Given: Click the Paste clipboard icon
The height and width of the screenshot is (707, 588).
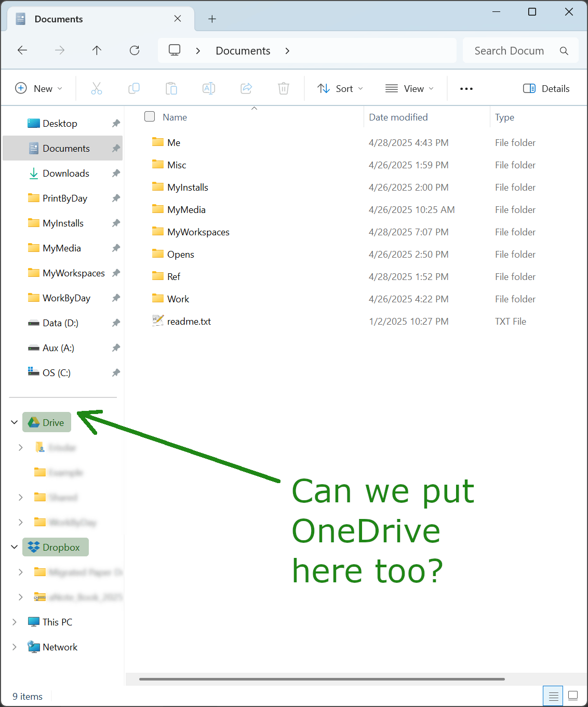Looking at the screenshot, I should [171, 88].
